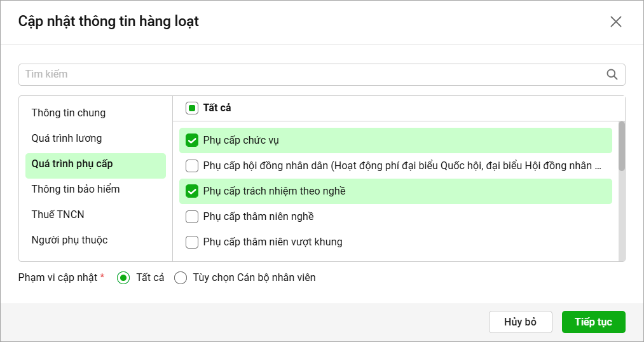Check 'Phụ cấp hội đồng nhân dân' option
Viewport: 644px width, 342px height.
(x=192, y=166)
